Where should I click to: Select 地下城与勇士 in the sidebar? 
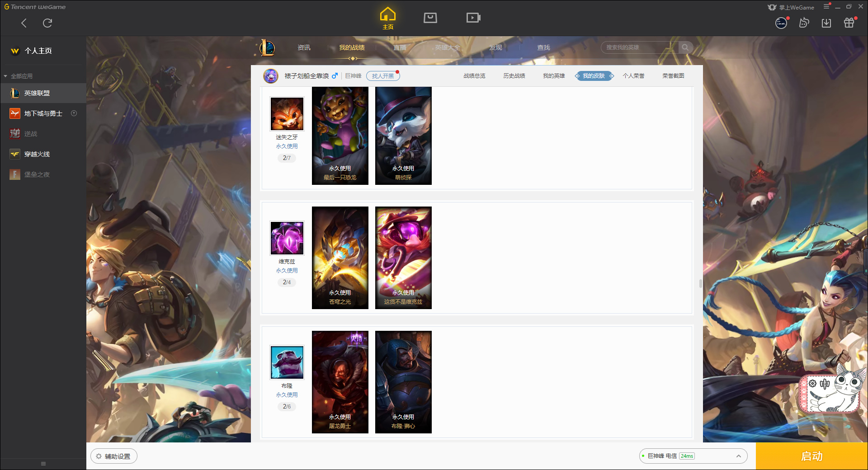tap(43, 113)
